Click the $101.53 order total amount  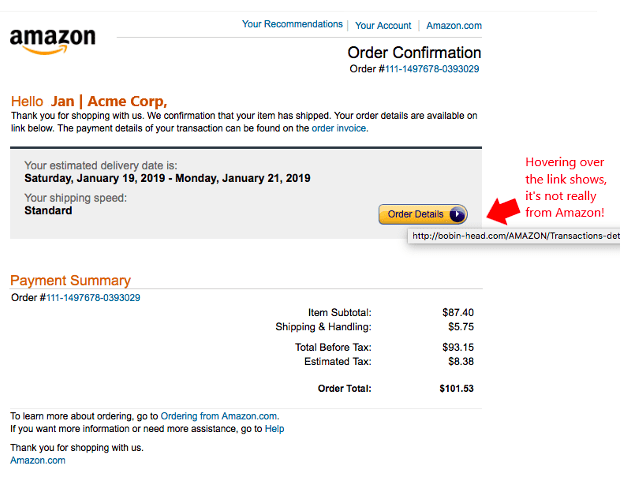point(456,388)
